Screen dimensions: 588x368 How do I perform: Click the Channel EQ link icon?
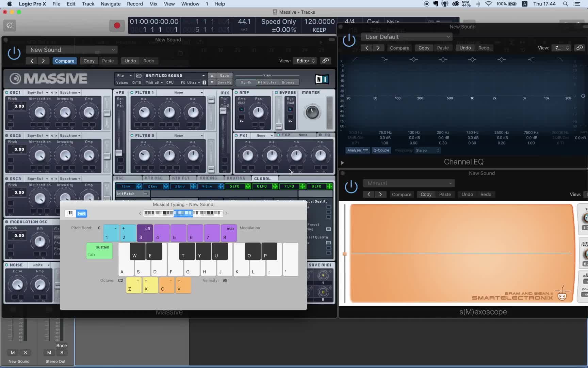click(579, 48)
